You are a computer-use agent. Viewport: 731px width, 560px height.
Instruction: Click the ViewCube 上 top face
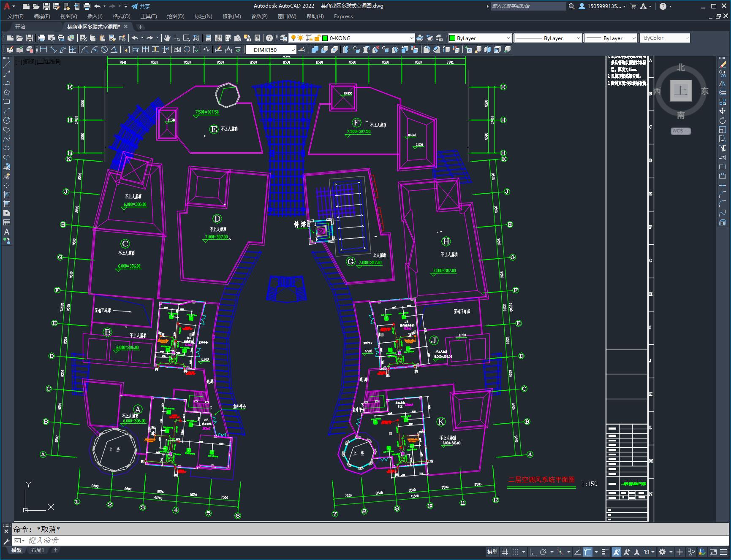681,91
